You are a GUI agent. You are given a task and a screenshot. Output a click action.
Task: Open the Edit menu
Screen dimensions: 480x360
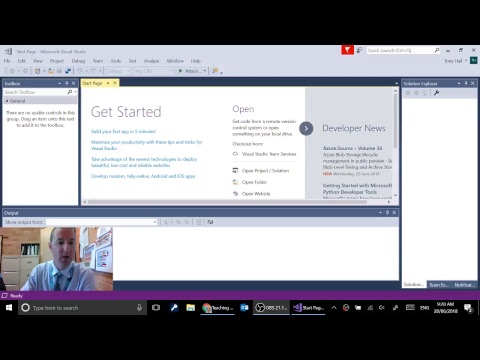coord(22,61)
